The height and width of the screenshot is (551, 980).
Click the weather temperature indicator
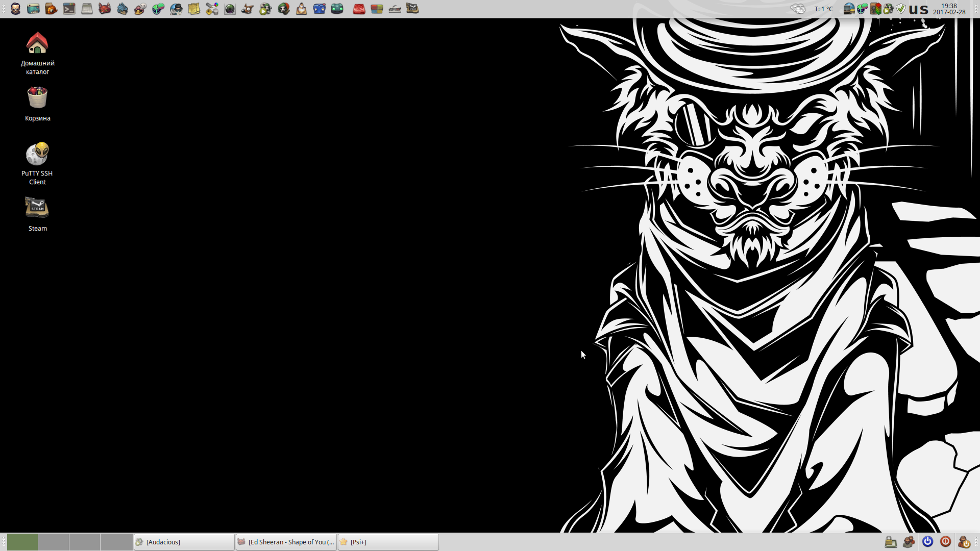coord(823,9)
